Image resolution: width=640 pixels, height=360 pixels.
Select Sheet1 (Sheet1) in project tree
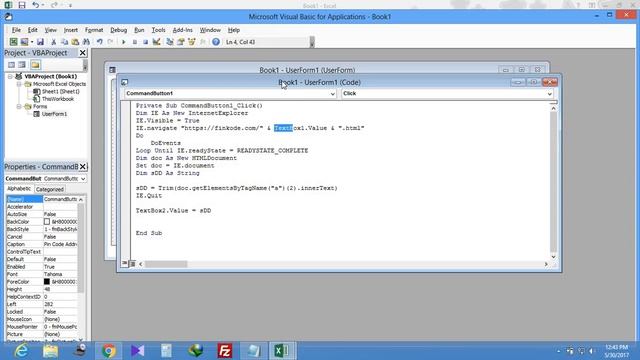60,91
